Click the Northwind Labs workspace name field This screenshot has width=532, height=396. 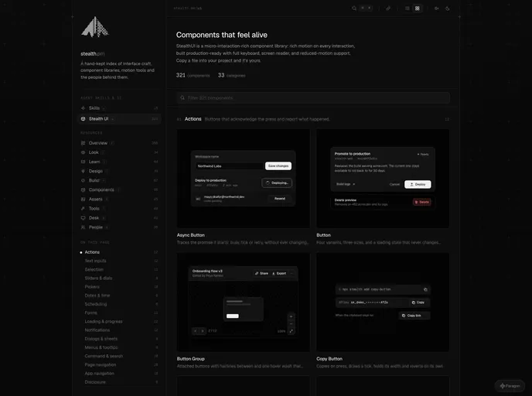pos(230,166)
